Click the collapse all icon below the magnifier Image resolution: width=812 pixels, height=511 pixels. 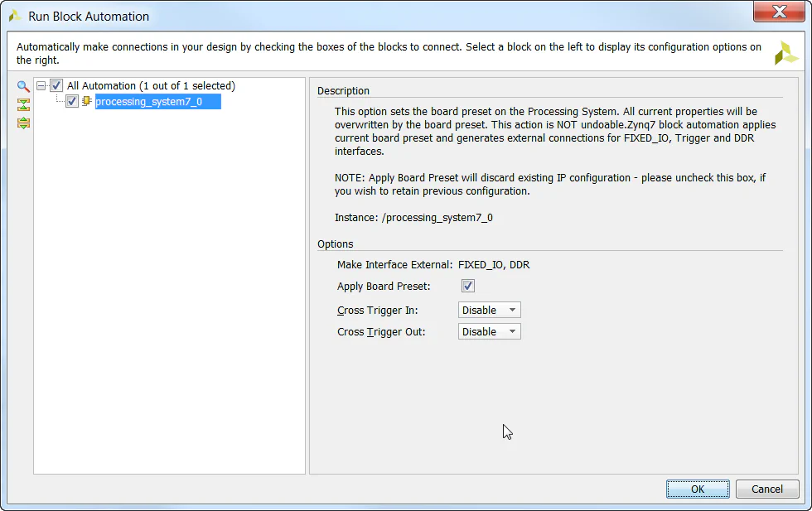coord(22,104)
